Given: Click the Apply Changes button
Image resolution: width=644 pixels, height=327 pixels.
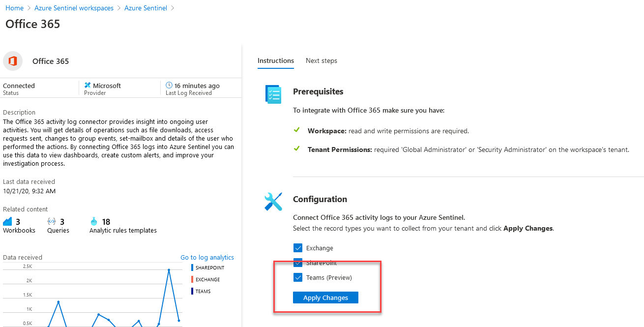Looking at the screenshot, I should point(325,297).
